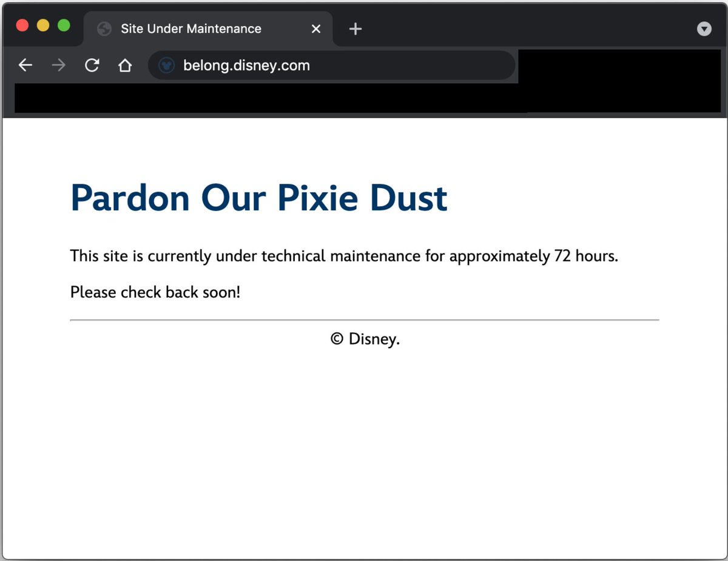Click the Pardon Our Pixie Dust heading
728x561 pixels.
pyautogui.click(x=259, y=198)
